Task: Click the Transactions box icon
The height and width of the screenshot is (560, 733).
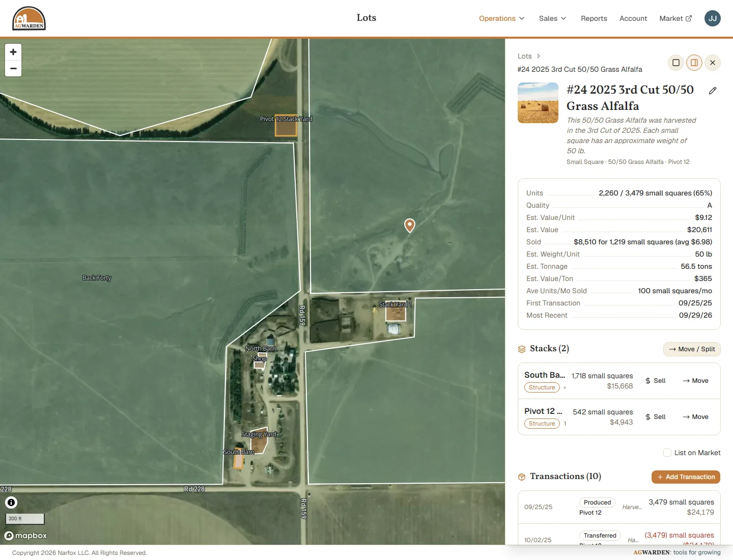Action: pyautogui.click(x=522, y=477)
